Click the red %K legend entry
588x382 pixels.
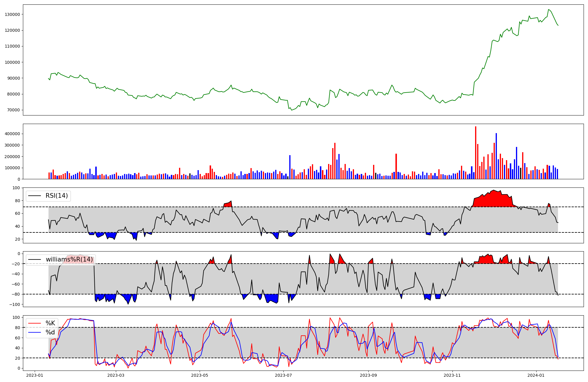tap(50, 323)
